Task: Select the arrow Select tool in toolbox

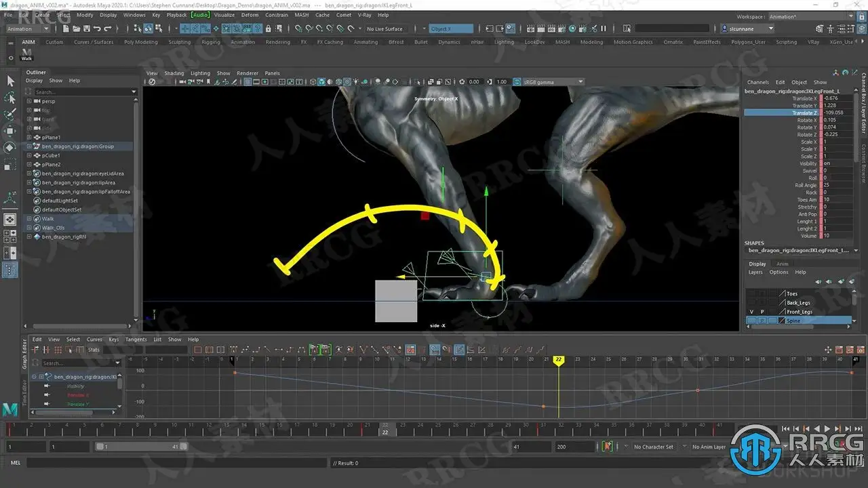Action: [10, 81]
